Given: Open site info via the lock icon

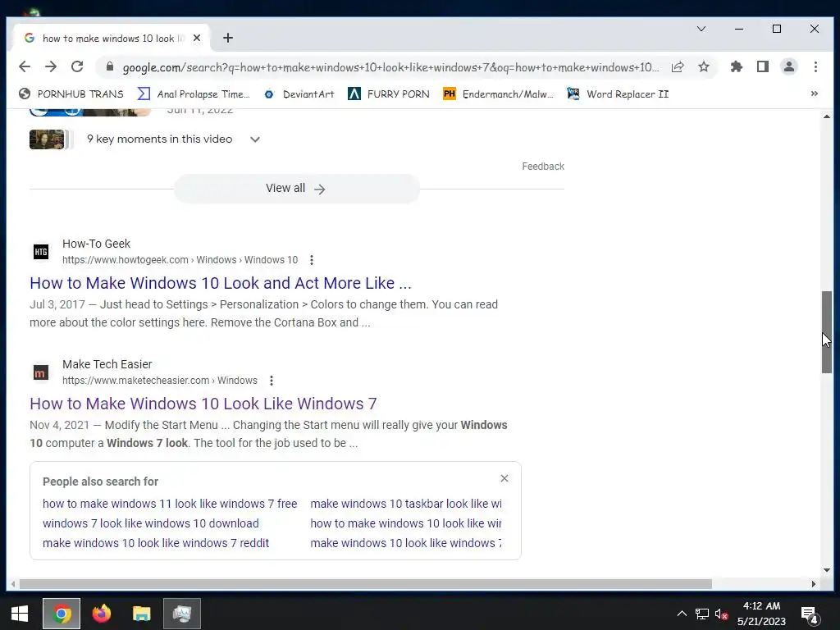Looking at the screenshot, I should coord(110,66).
